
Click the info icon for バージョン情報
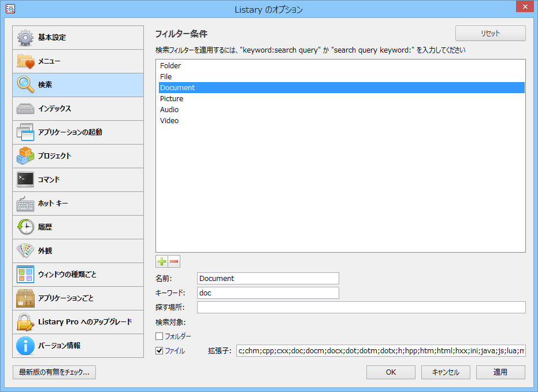[x=25, y=346]
